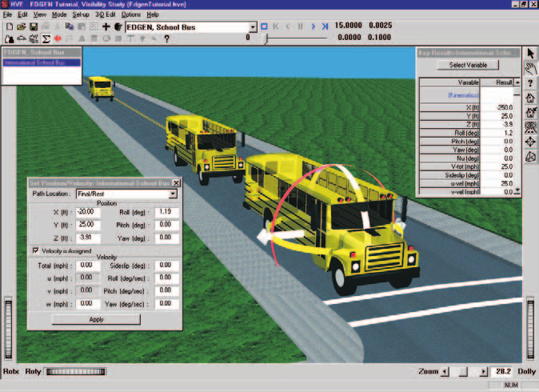
Task: Click the Roll (deg) input field
Action: pyautogui.click(x=166, y=212)
